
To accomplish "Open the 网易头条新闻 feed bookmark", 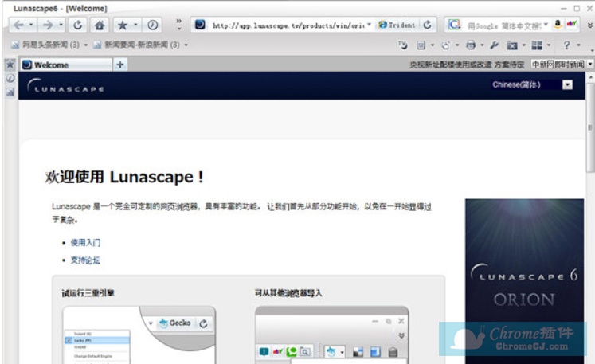I will 45,45.
